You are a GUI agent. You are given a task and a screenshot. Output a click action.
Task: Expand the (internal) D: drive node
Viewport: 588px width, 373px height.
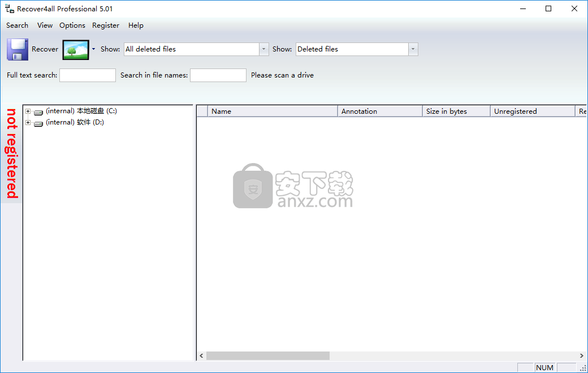pyautogui.click(x=28, y=122)
